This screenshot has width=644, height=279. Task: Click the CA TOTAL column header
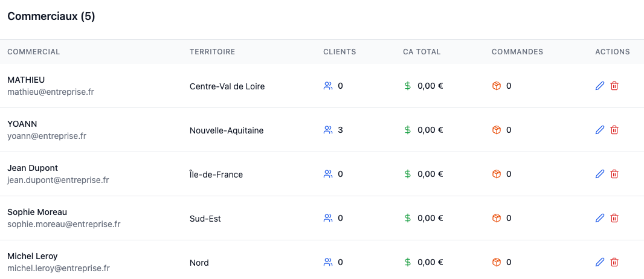coord(422,52)
